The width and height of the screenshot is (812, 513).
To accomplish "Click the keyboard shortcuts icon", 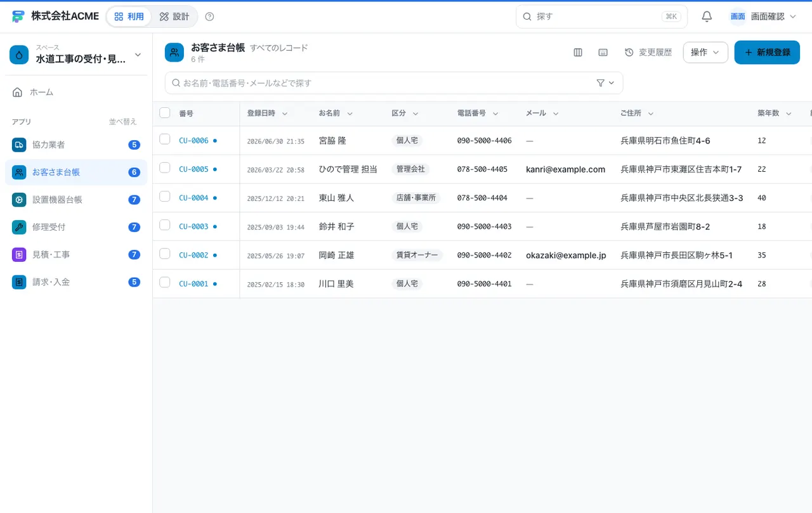I will (x=603, y=53).
